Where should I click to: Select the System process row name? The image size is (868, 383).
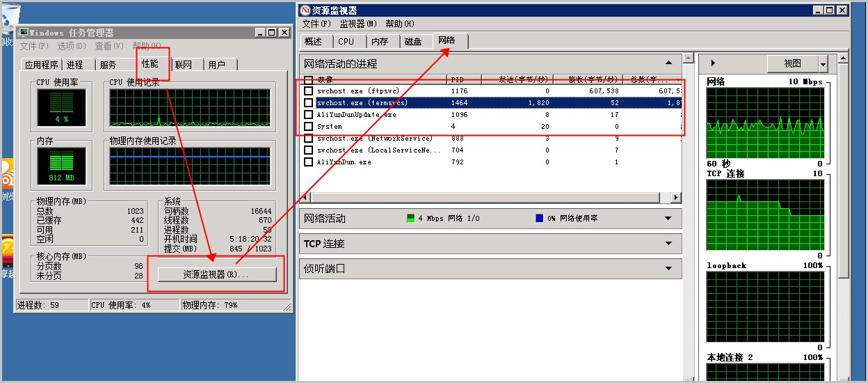pyautogui.click(x=330, y=127)
